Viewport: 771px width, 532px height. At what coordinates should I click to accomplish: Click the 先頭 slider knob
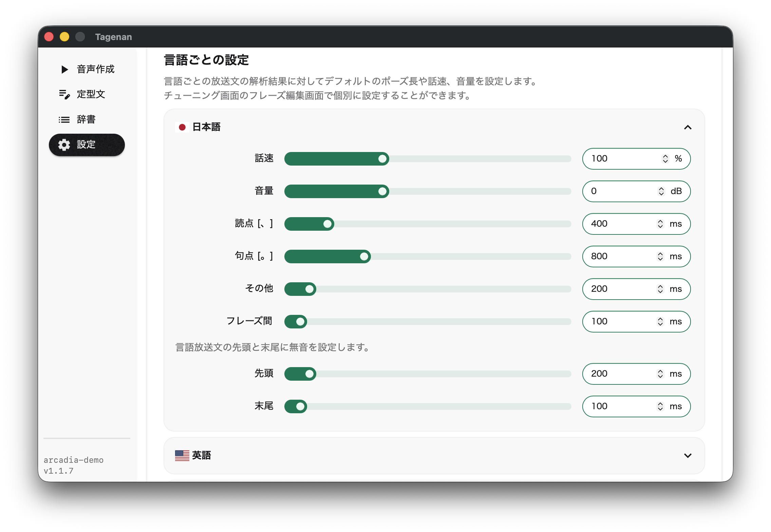click(309, 374)
